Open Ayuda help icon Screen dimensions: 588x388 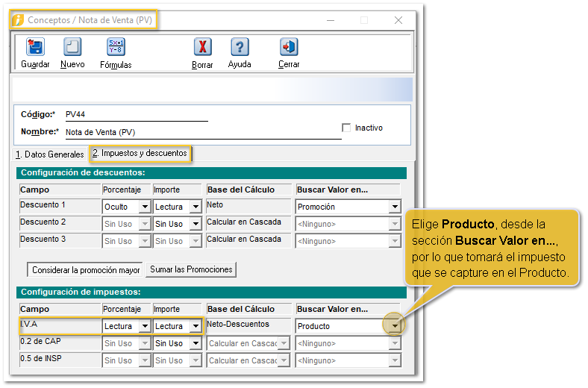240,48
